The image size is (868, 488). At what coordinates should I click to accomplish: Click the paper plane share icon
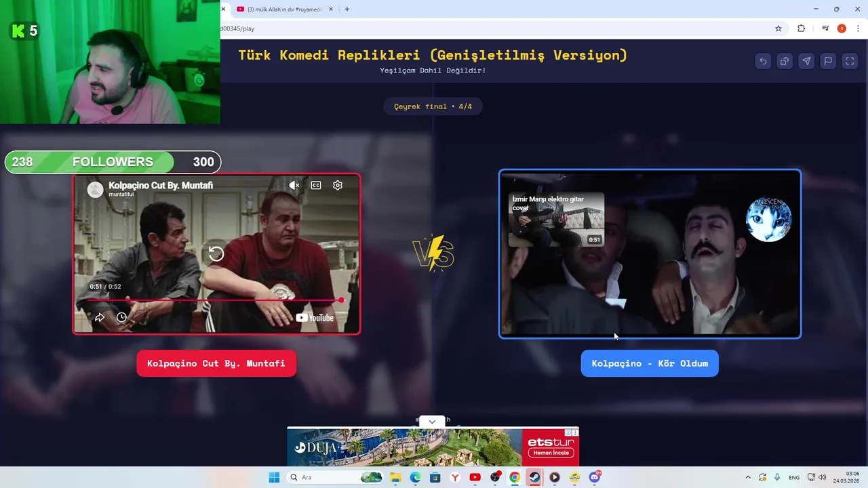(806, 61)
